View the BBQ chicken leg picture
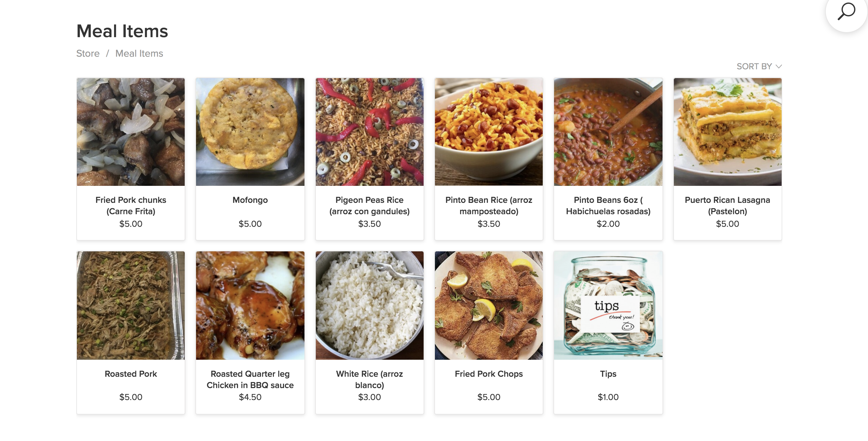868x441 pixels. coord(250,305)
